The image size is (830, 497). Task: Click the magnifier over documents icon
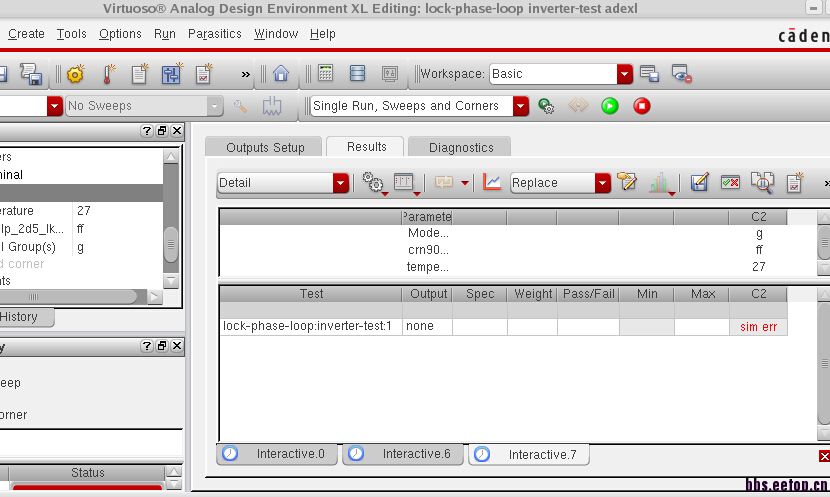pyautogui.click(x=763, y=183)
